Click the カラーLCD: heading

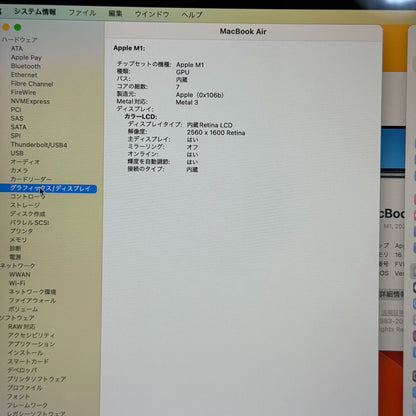point(141,117)
